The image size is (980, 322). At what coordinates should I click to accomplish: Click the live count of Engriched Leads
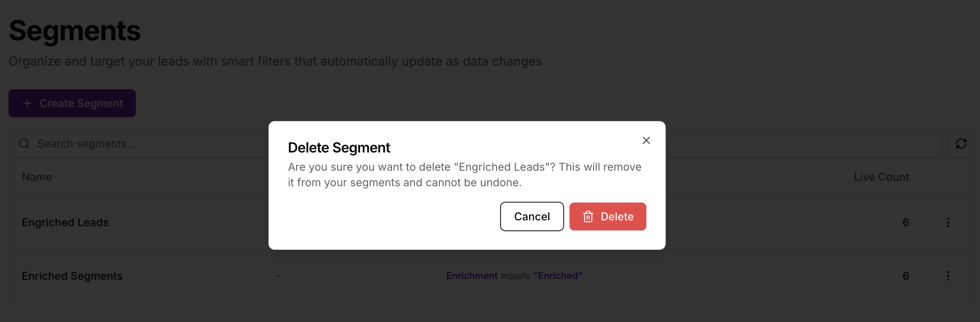click(906, 222)
